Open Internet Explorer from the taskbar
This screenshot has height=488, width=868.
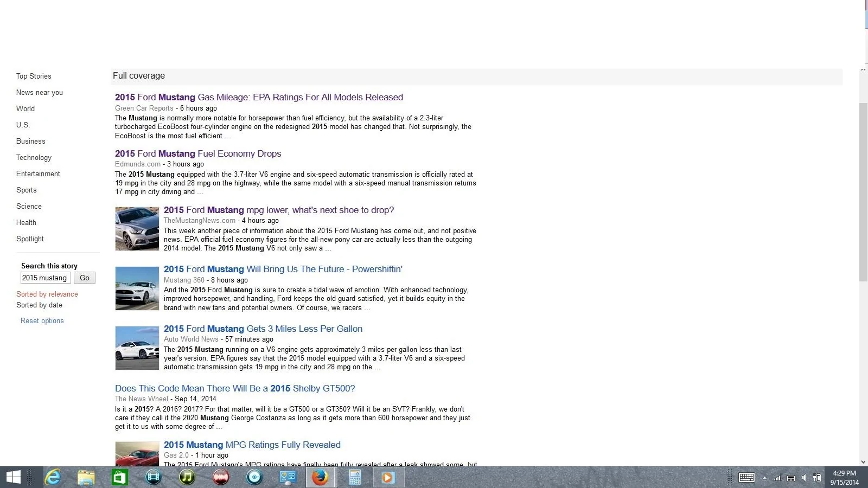(52, 477)
